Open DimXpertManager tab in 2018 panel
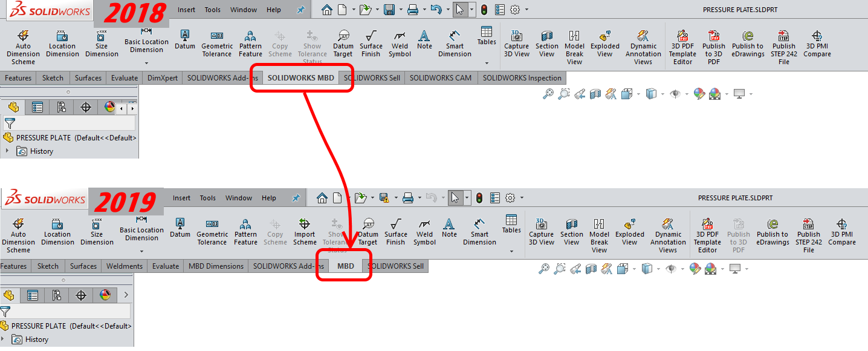 click(86, 107)
